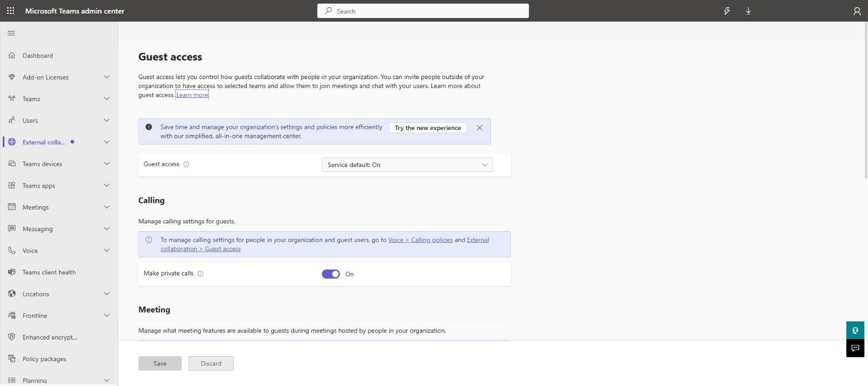Expand the Locations section chevron
Viewport: 868px width, 386px height.
107,294
